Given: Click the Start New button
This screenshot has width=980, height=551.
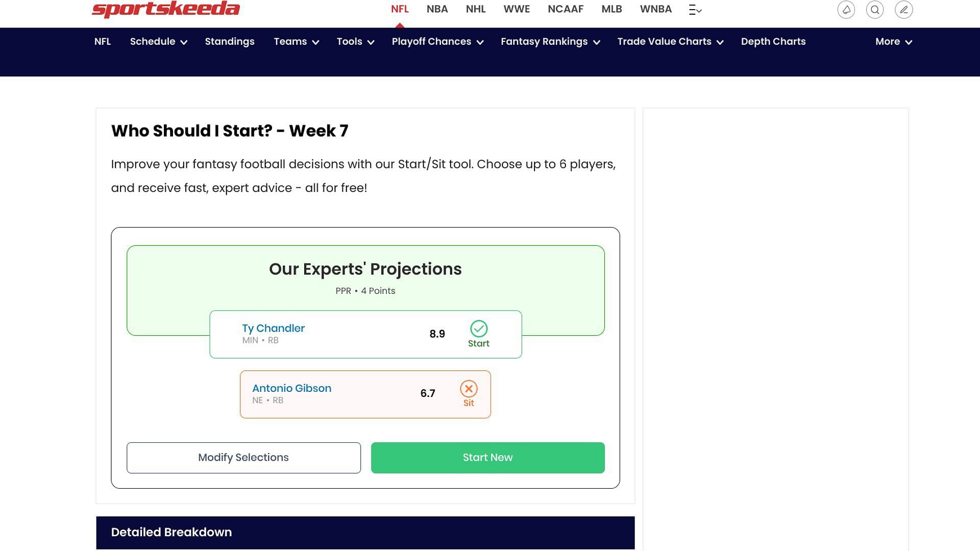Looking at the screenshot, I should tap(487, 458).
